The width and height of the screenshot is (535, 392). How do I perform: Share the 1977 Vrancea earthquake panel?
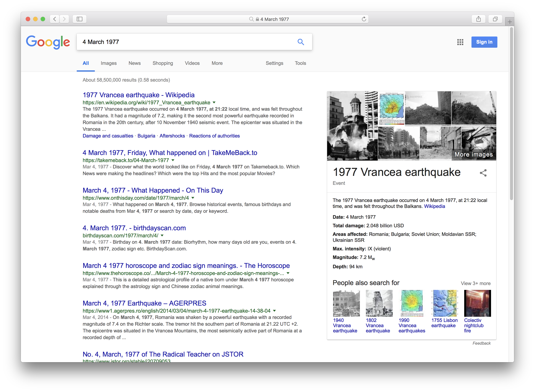(x=483, y=173)
